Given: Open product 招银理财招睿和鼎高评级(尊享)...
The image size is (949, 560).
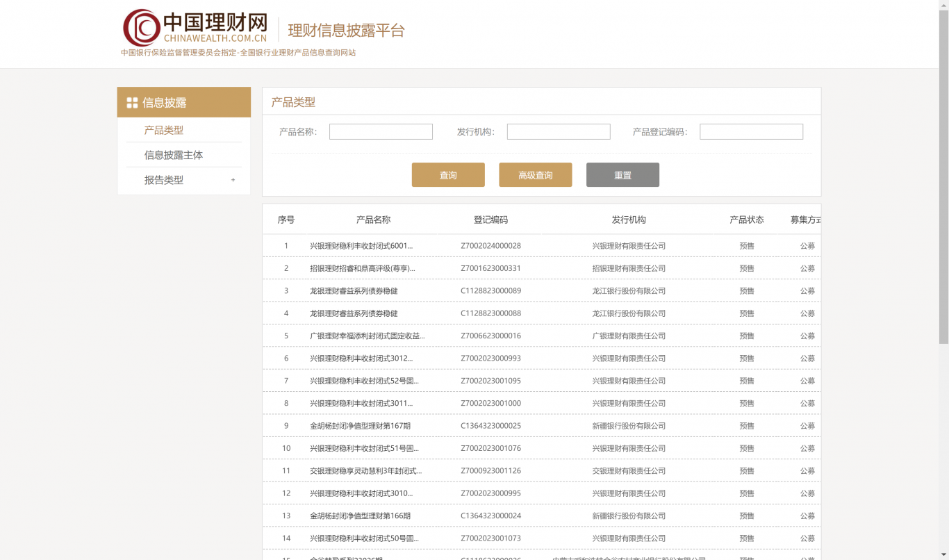Looking at the screenshot, I should (x=363, y=268).
